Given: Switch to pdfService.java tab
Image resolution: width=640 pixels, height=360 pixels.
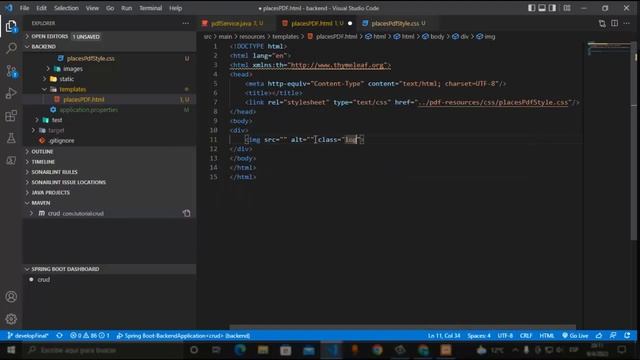Looking at the screenshot, I should [237, 23].
